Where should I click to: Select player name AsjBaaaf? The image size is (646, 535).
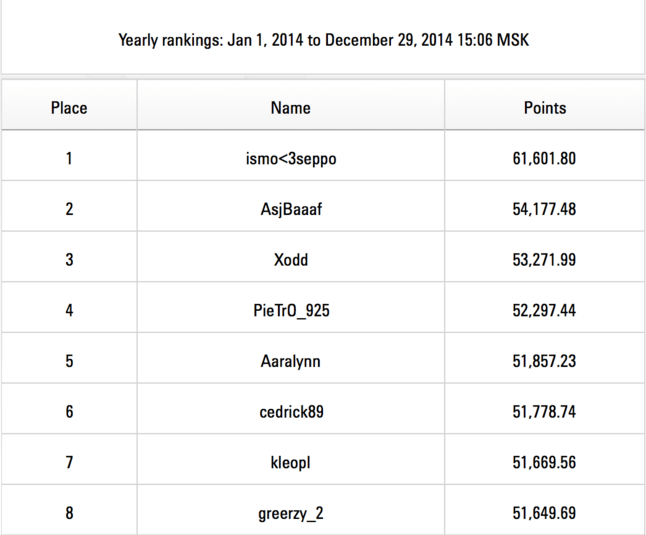coord(290,209)
